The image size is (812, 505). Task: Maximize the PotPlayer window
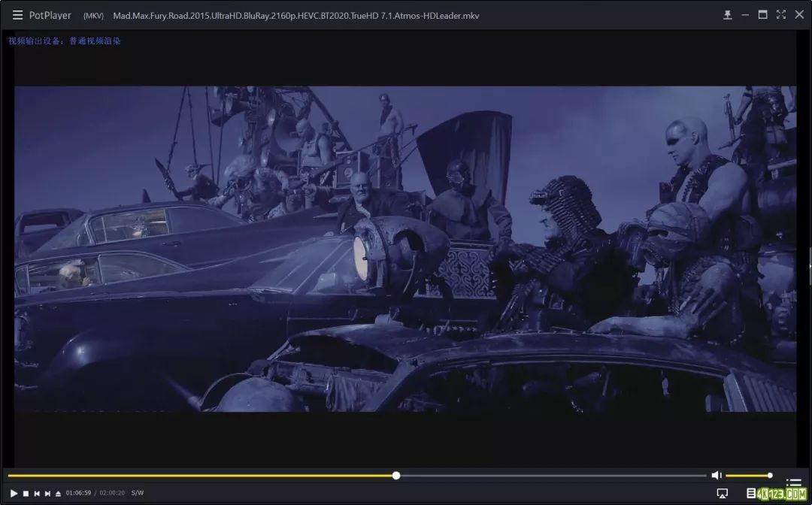762,15
